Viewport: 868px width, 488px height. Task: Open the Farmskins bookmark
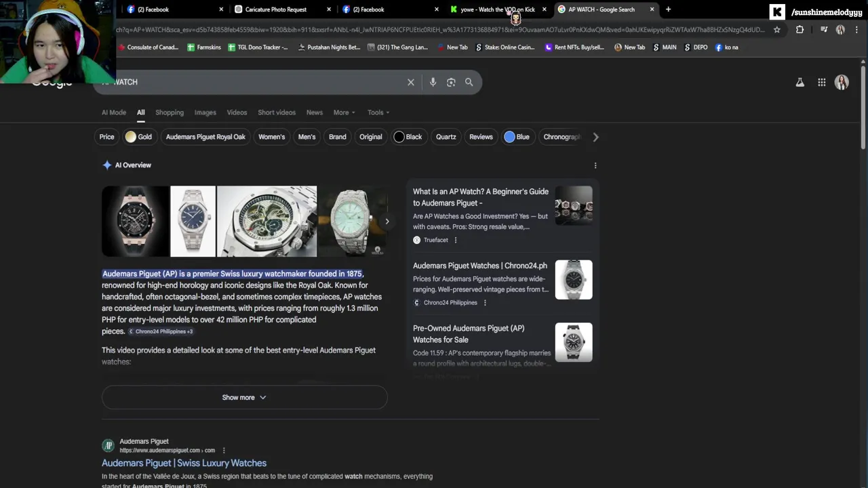click(x=204, y=47)
